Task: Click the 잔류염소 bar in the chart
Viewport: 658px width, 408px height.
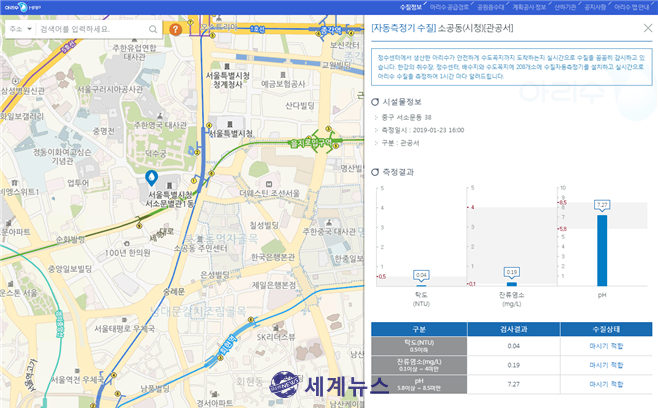Action: tap(512, 283)
